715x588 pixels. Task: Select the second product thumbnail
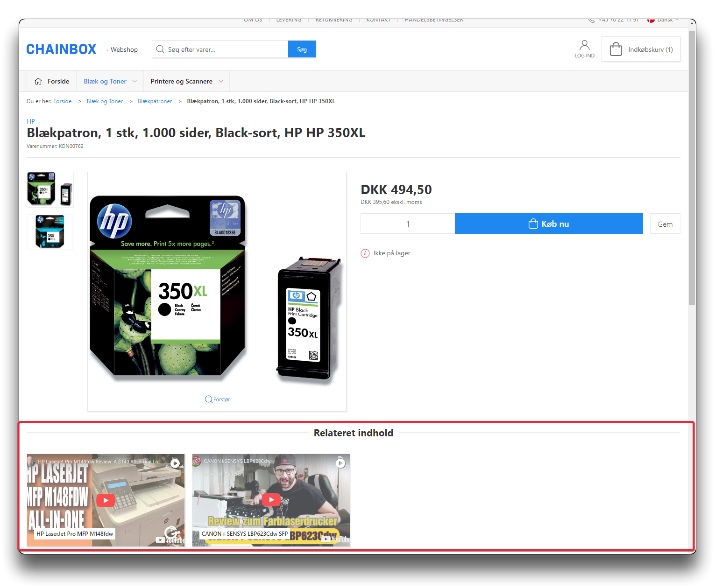tap(50, 232)
